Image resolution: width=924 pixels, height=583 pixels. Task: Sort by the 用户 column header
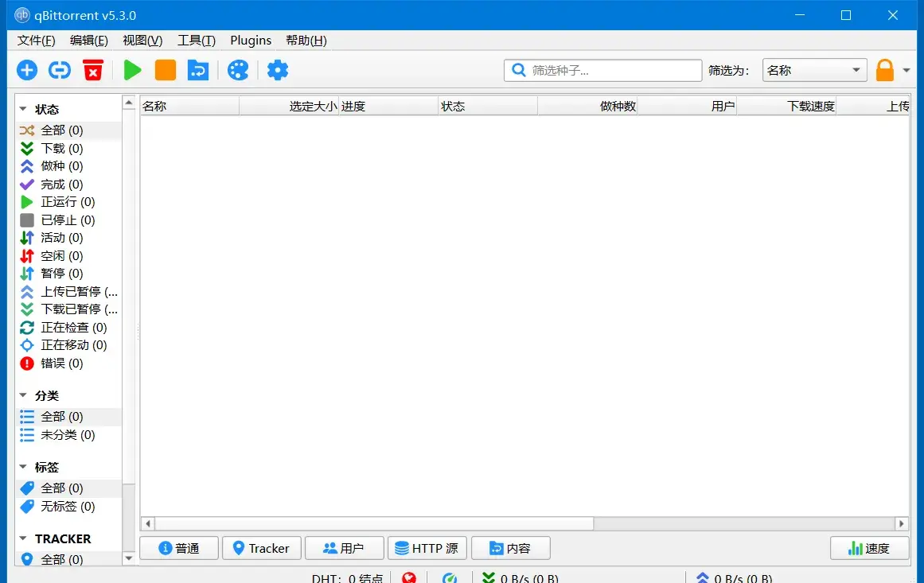[688, 106]
